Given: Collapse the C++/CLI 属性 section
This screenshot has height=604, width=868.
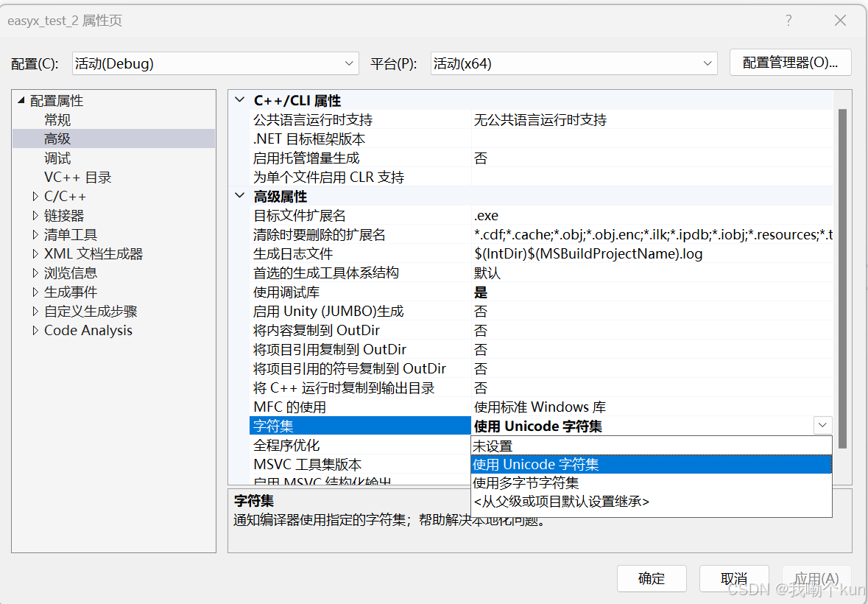Looking at the screenshot, I should 239,99.
